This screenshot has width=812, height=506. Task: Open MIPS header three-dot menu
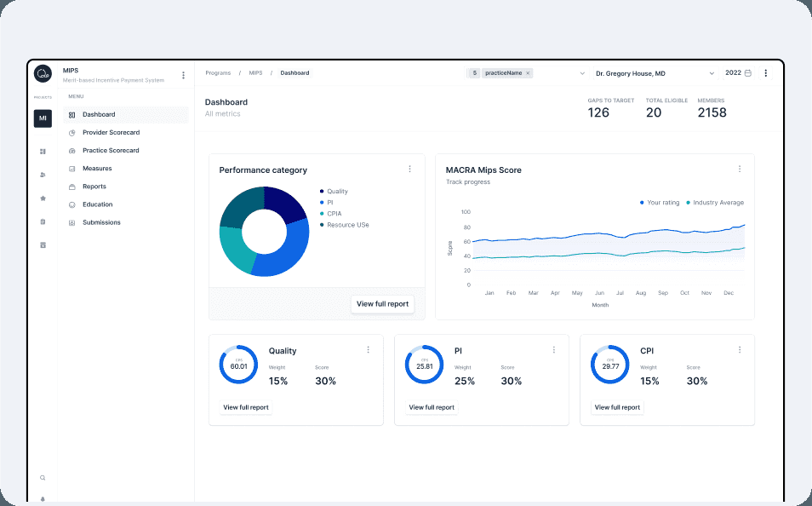[x=183, y=75]
